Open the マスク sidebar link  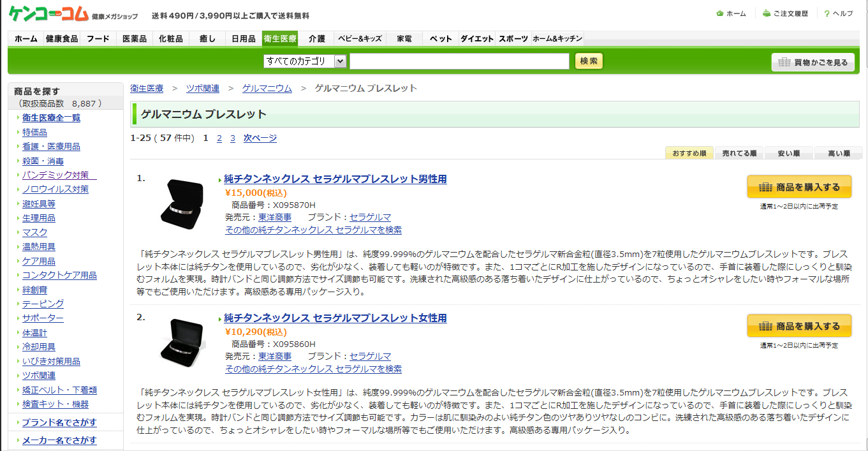pyautogui.click(x=34, y=233)
